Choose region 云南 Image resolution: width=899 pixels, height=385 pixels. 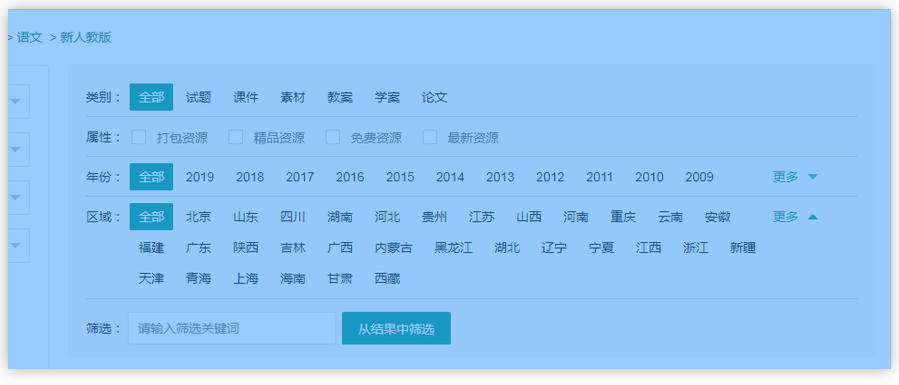pos(670,217)
